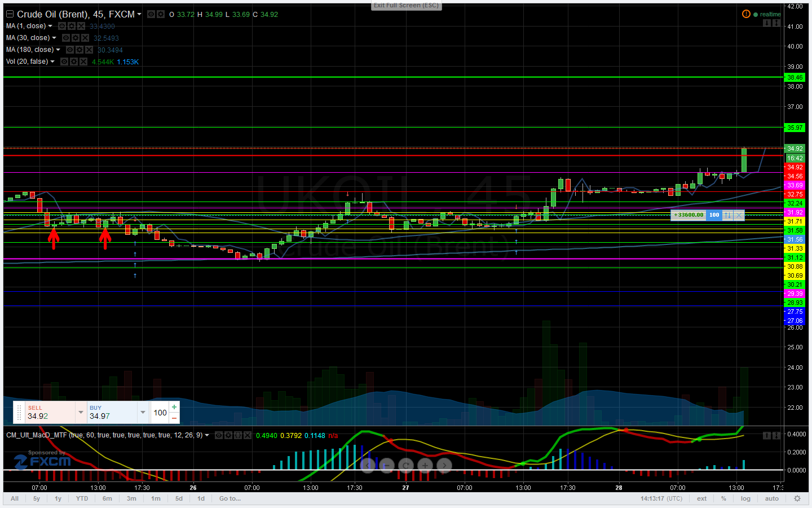Select the 1y time range
Image resolution: width=812 pixels, height=508 pixels.
coord(58,498)
